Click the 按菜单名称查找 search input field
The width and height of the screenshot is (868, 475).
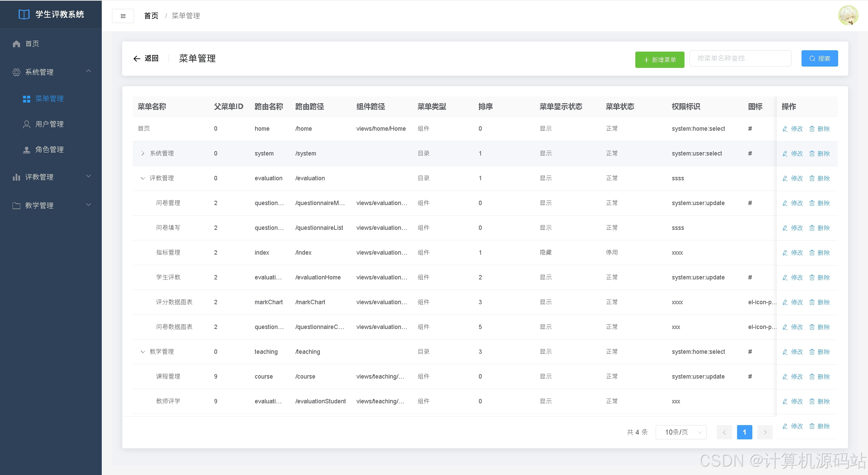740,58
